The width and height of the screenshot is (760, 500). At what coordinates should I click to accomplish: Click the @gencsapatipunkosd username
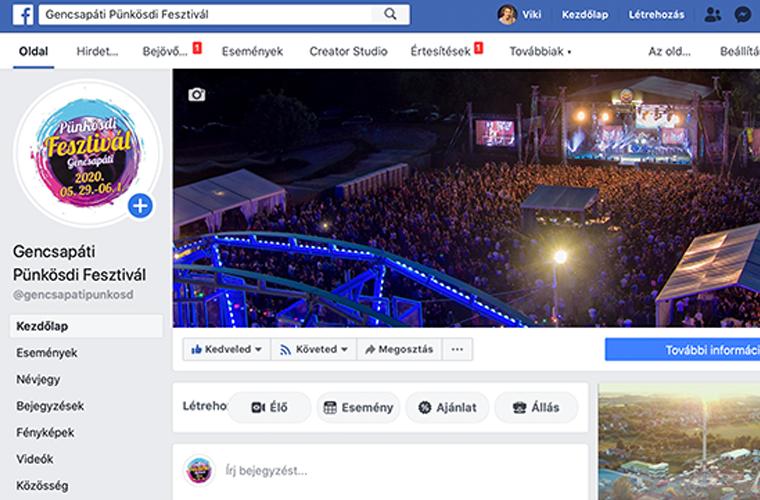[73, 295]
